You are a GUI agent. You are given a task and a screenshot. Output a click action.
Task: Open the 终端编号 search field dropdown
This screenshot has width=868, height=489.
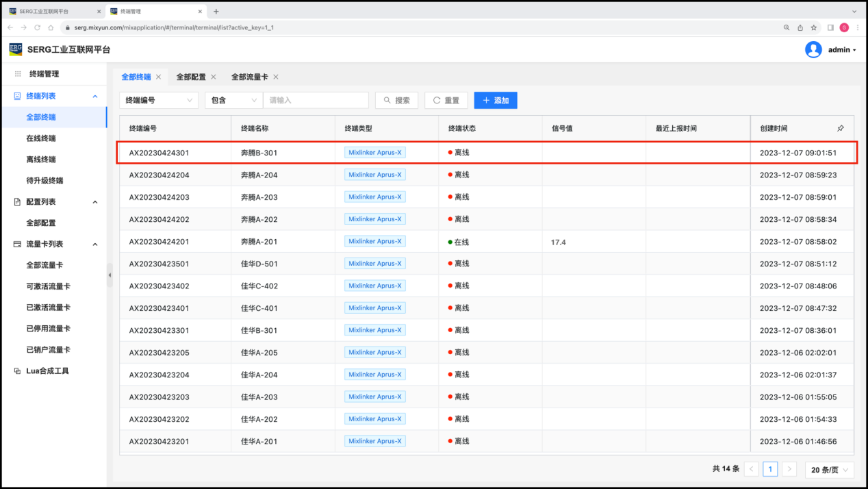(x=158, y=100)
